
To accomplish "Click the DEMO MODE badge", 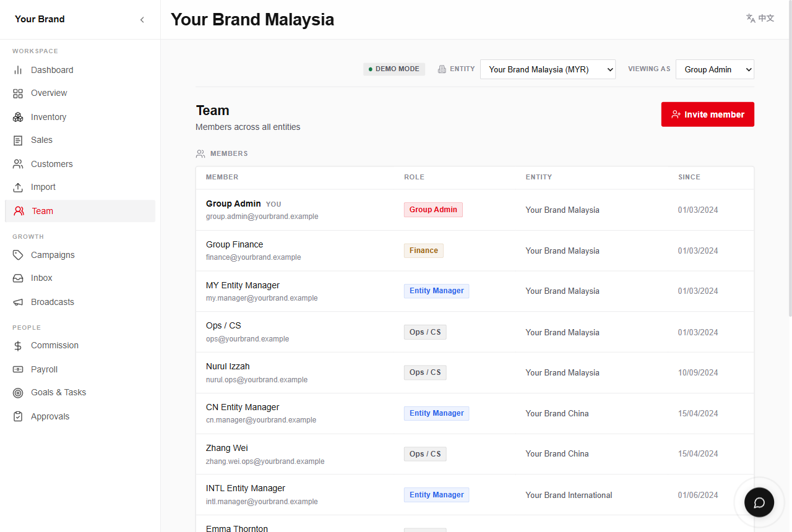I will point(394,69).
